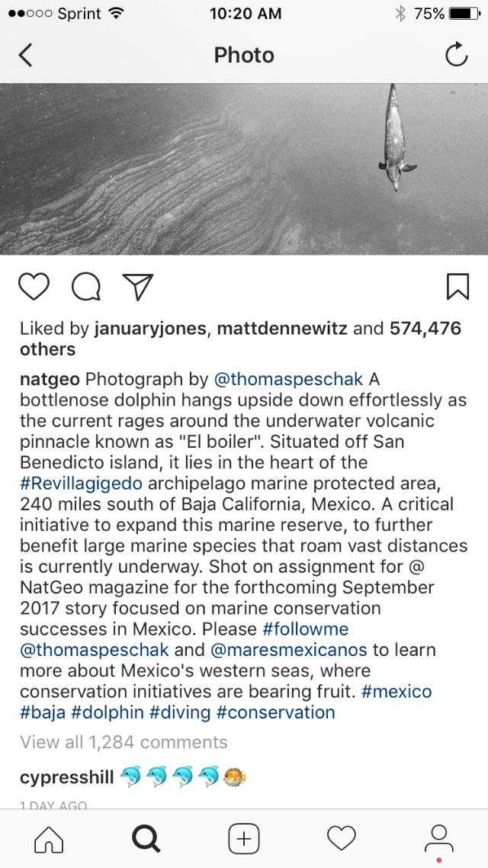
Task: Save post with bookmark icon
Action: 457,286
